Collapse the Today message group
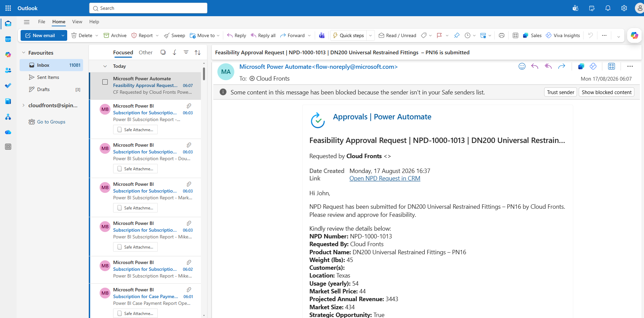This screenshot has height=318, width=644. (x=105, y=66)
